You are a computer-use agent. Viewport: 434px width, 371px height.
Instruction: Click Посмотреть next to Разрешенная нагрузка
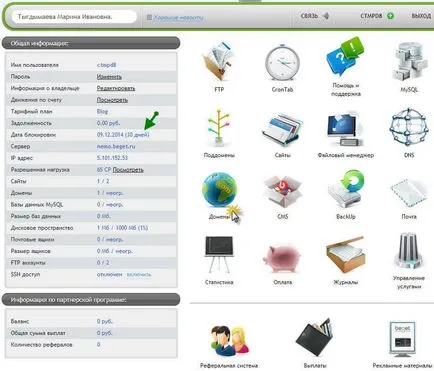click(x=128, y=170)
